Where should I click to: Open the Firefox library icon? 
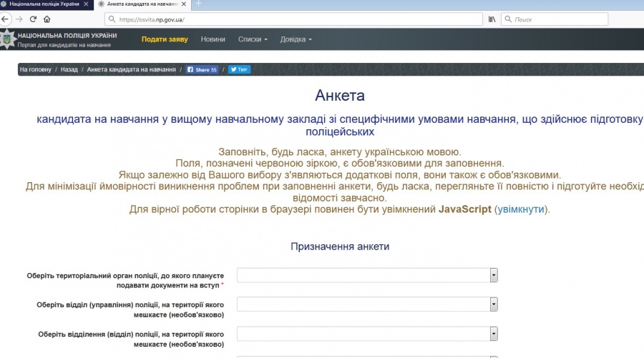point(492,19)
